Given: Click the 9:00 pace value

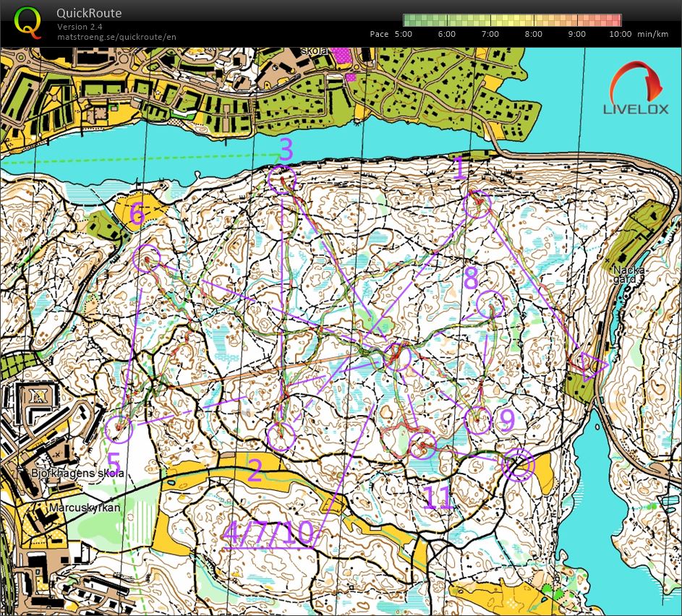Looking at the screenshot, I should [x=576, y=34].
